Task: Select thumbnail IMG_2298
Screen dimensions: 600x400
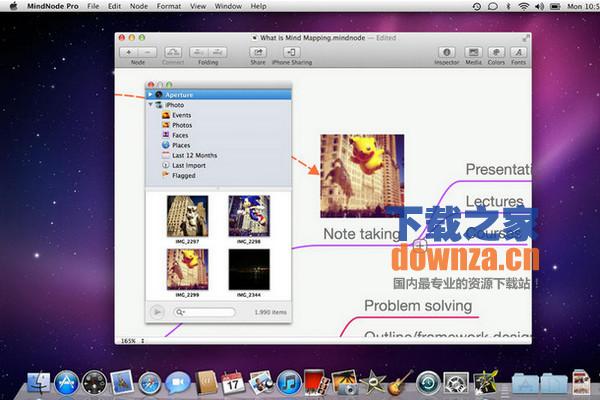Action: [x=249, y=216]
